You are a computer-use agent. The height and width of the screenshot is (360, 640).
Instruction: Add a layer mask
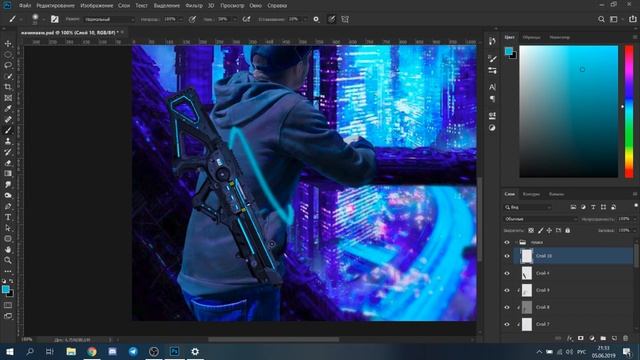click(x=580, y=338)
